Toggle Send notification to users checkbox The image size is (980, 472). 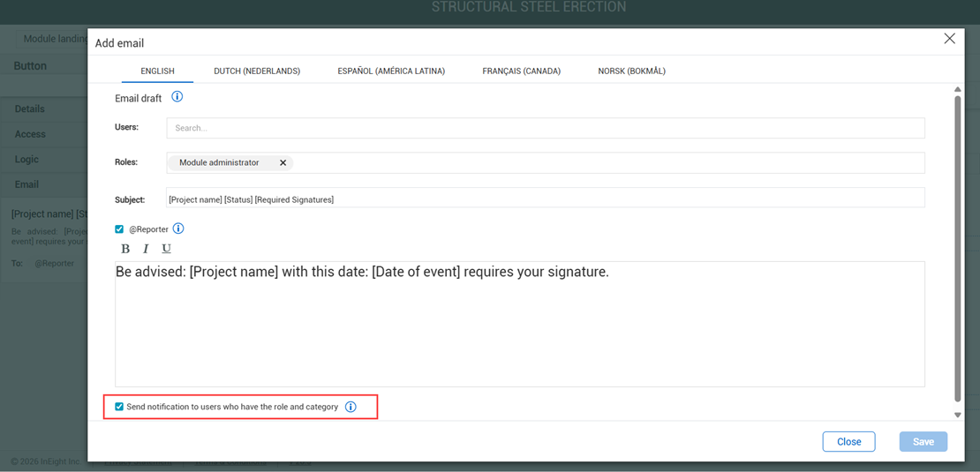[x=119, y=407]
